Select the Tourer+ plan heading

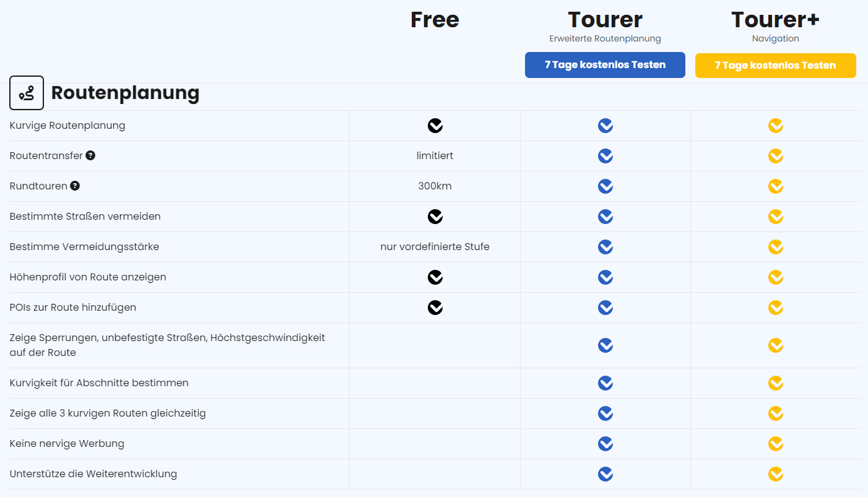tap(775, 20)
